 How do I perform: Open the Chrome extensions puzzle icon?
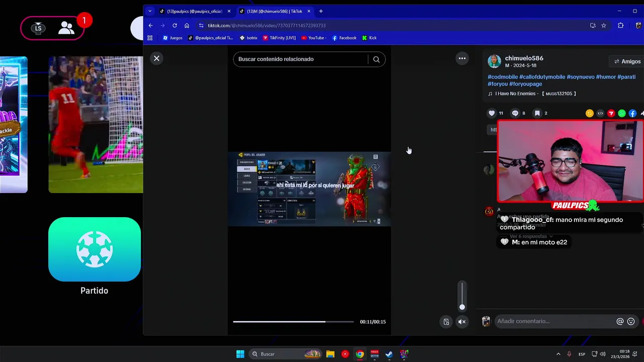[620, 26]
